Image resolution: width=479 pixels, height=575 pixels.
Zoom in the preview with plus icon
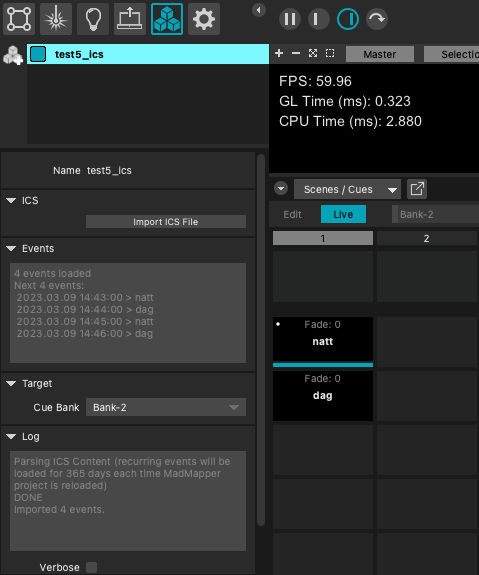(x=279, y=54)
